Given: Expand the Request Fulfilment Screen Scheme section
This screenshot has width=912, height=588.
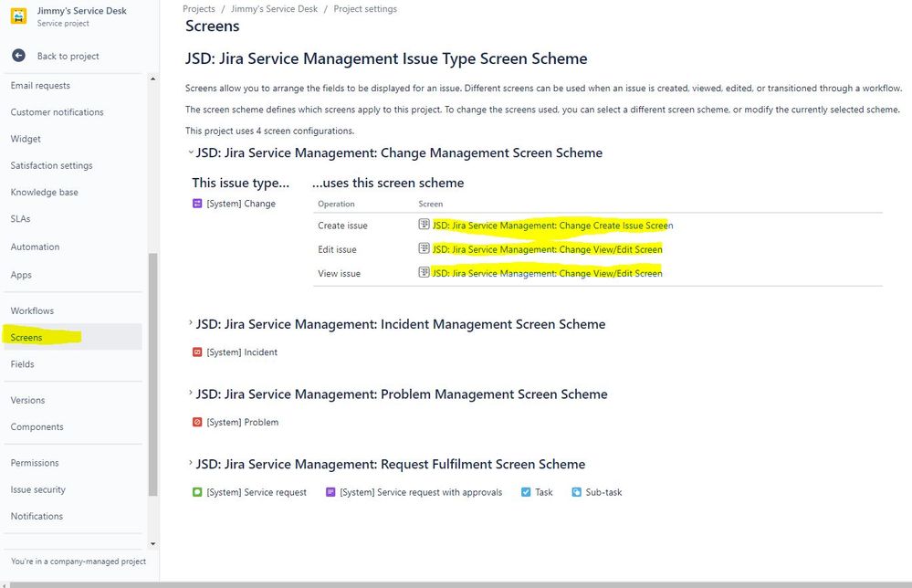Looking at the screenshot, I should pos(190,463).
